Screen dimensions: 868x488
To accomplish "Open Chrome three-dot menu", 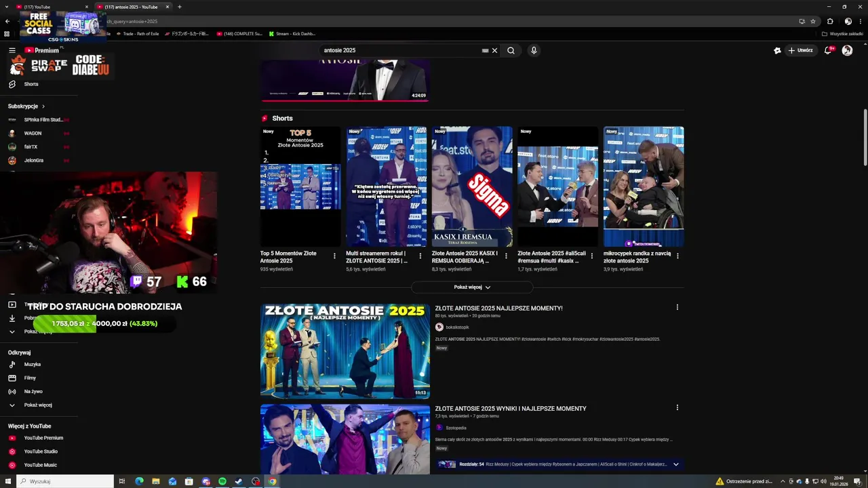I will coord(861,21).
